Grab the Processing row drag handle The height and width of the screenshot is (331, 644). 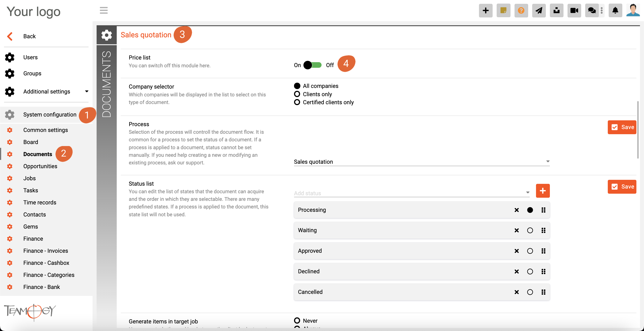pyautogui.click(x=543, y=210)
